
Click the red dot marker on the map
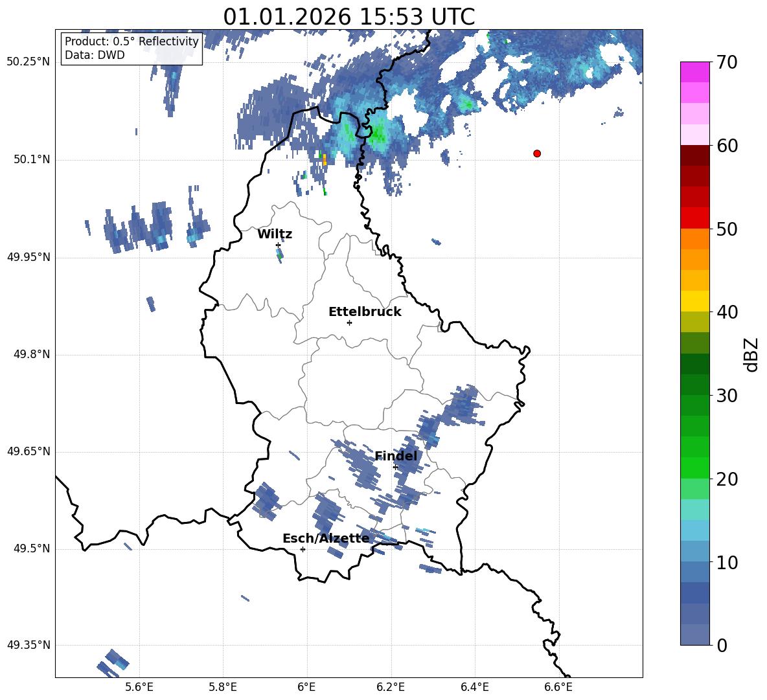point(536,153)
